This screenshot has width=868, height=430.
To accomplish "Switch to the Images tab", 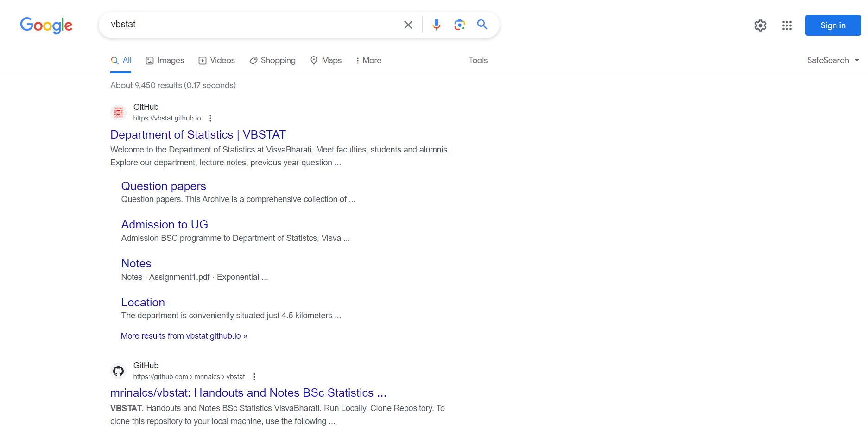I will click(x=165, y=60).
